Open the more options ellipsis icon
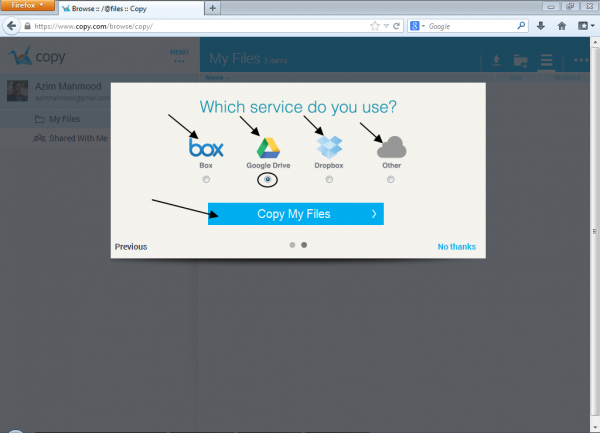600x433 pixels. [x=581, y=60]
